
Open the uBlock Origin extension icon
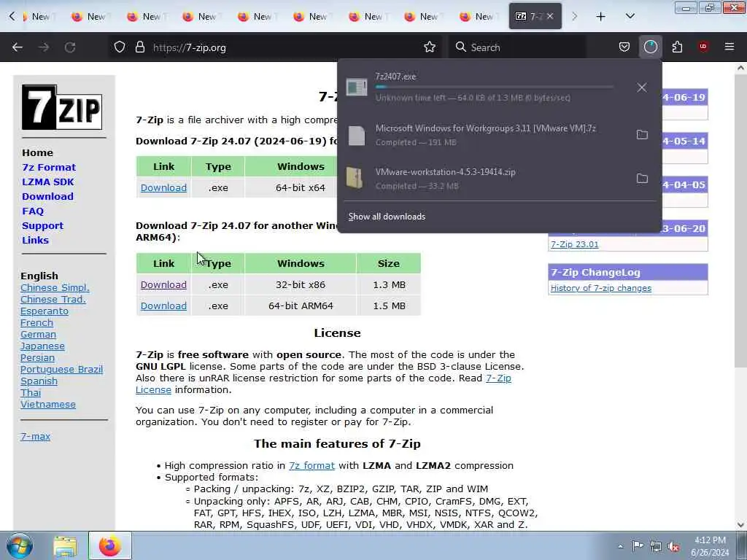[703, 47]
